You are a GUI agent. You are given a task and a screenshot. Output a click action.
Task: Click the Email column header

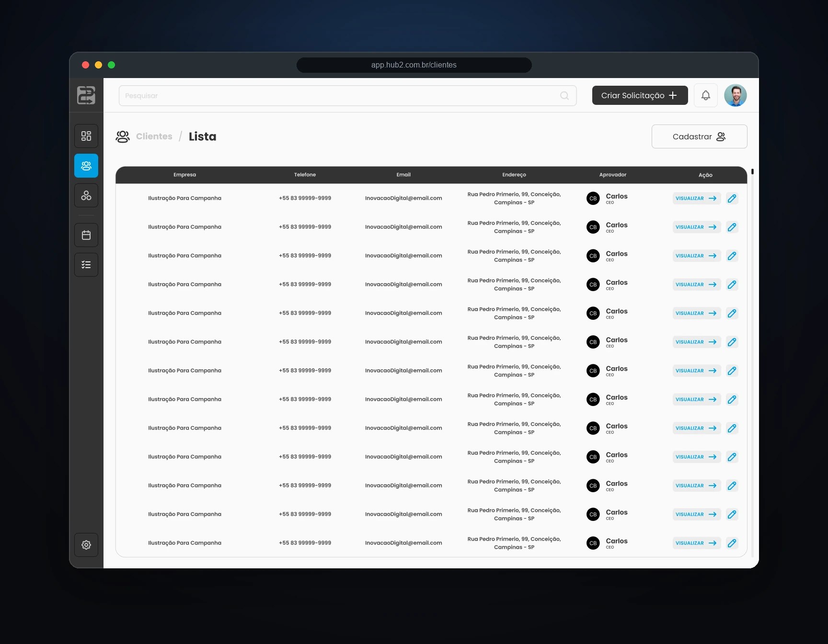click(403, 175)
